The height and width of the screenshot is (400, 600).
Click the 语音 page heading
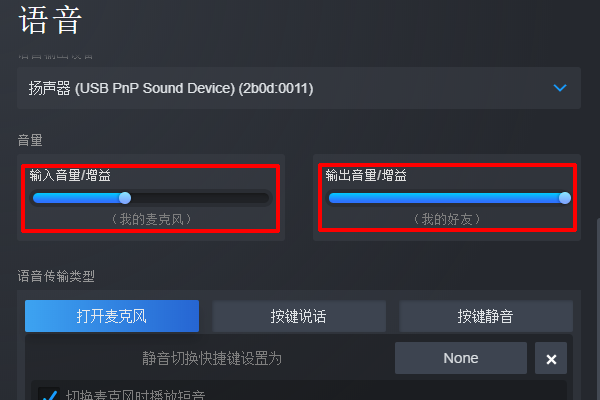click(x=50, y=21)
